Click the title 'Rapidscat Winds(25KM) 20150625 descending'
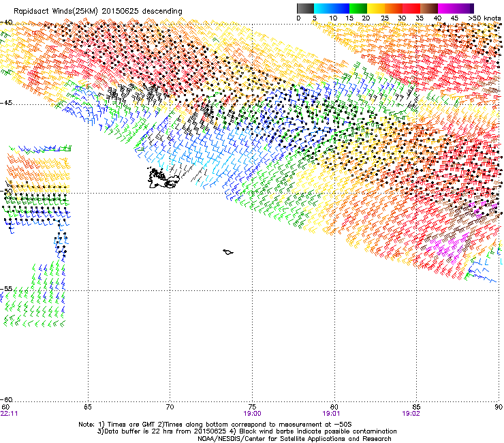 pos(98,12)
